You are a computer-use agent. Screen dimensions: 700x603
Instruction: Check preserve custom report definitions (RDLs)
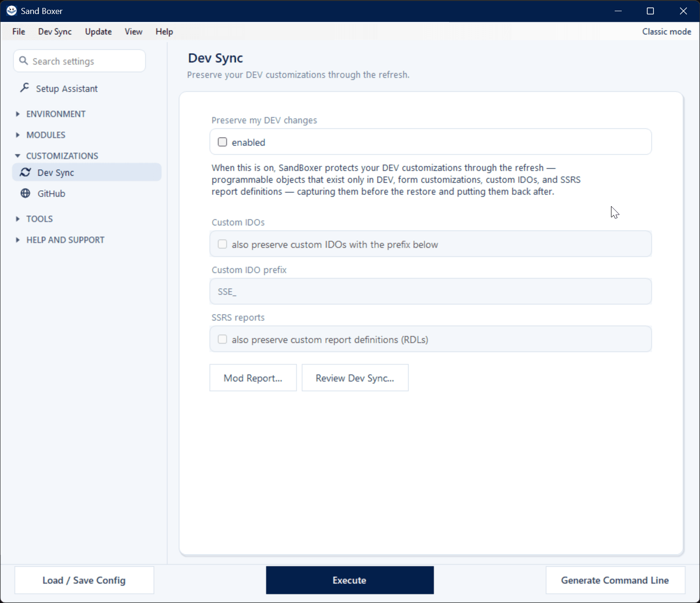pos(222,339)
